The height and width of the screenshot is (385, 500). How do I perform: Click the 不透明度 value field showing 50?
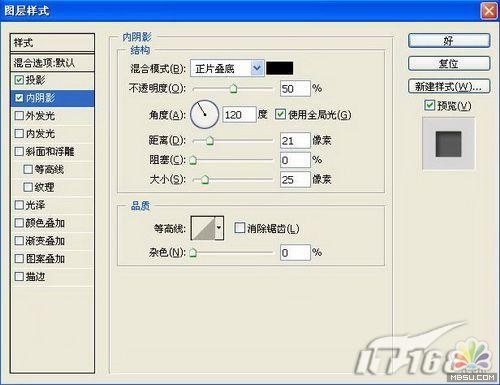click(295, 89)
